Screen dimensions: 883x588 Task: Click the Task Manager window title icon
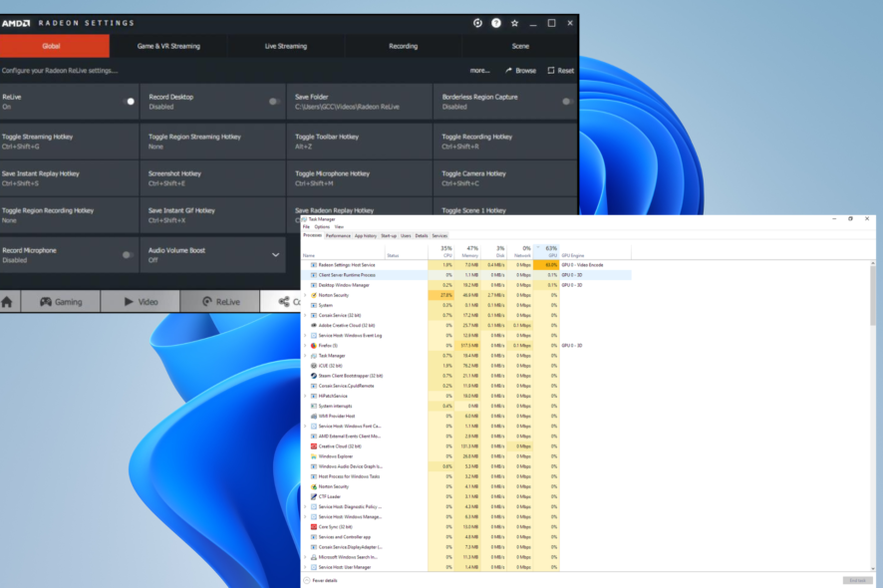[305, 219]
